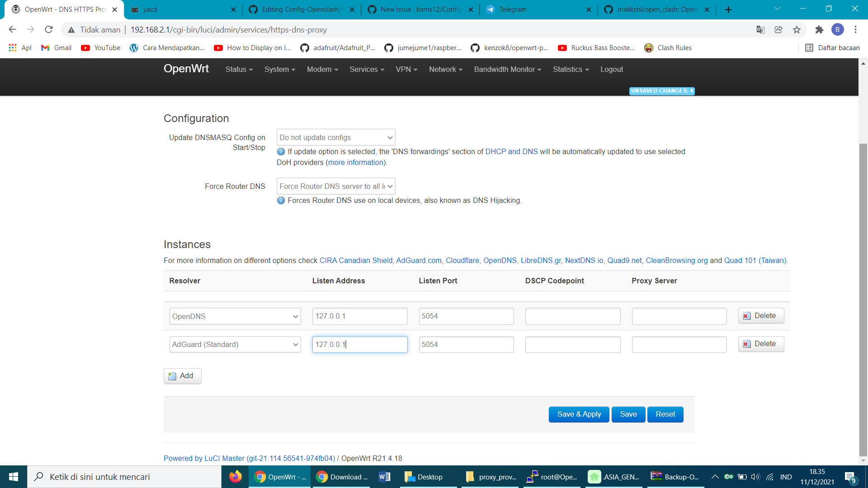Focus OpenDNS listen address field

(x=360, y=316)
